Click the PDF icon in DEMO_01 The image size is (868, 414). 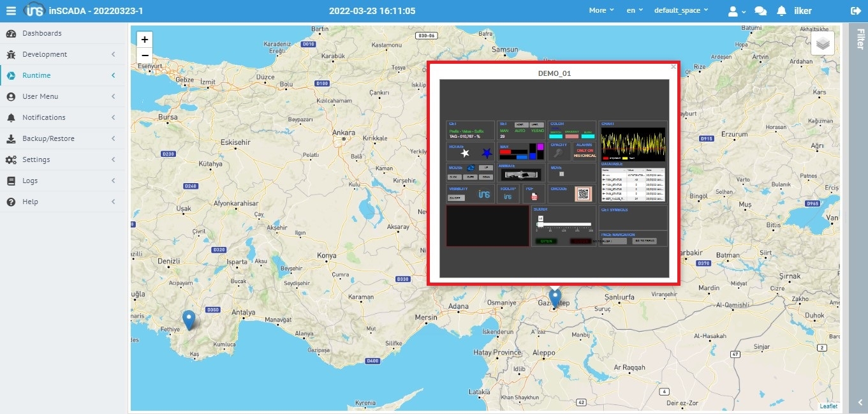pyautogui.click(x=534, y=196)
